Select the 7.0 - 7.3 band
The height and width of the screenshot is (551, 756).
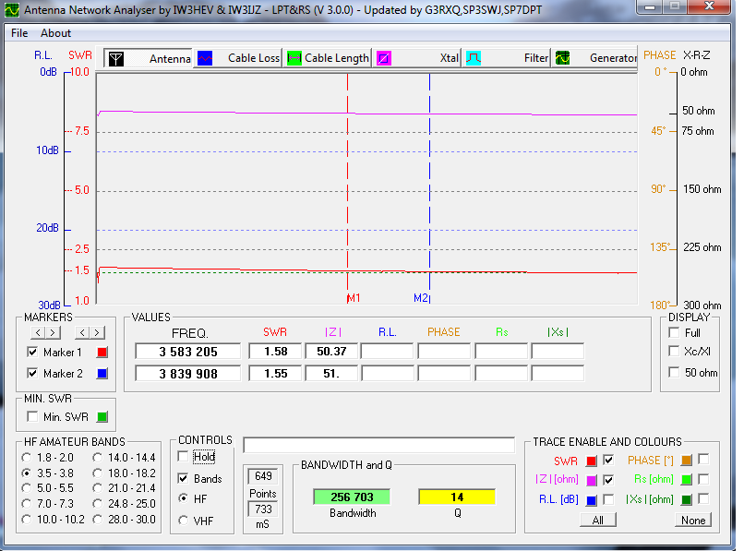(x=29, y=504)
